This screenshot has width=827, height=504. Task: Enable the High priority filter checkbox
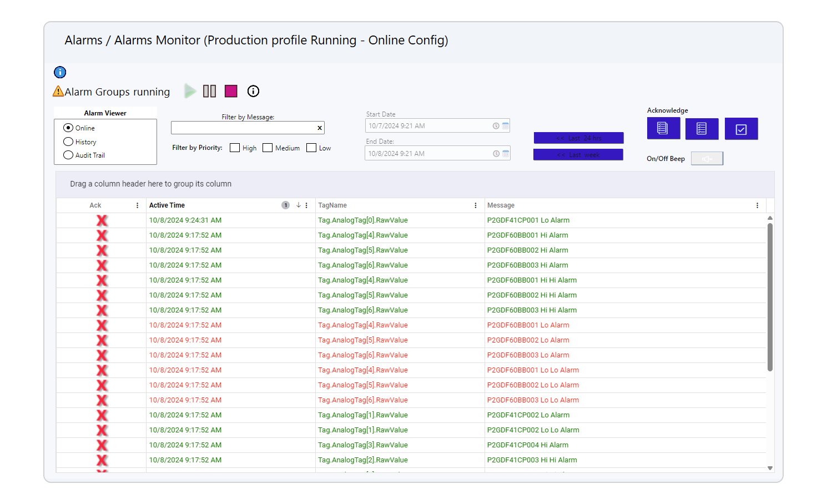click(235, 148)
